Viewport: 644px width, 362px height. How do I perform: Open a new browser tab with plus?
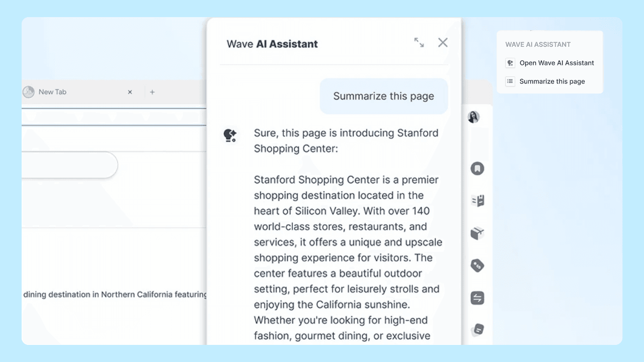tap(152, 92)
